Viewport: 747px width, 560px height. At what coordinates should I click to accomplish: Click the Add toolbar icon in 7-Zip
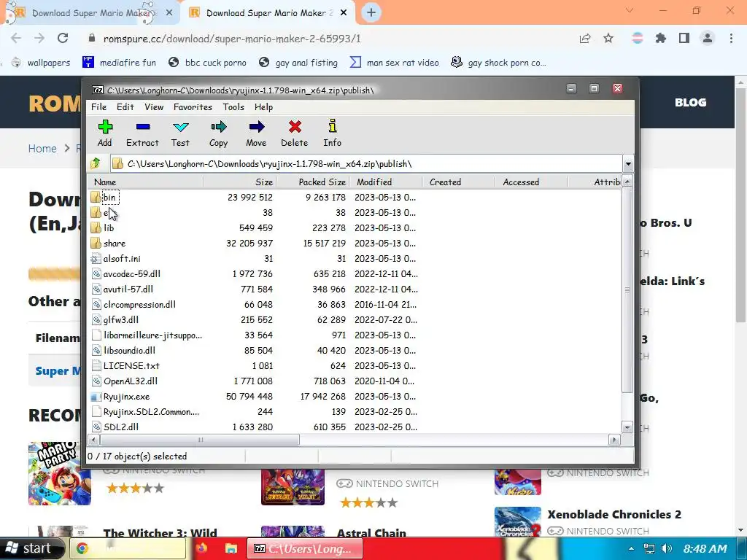105,133
